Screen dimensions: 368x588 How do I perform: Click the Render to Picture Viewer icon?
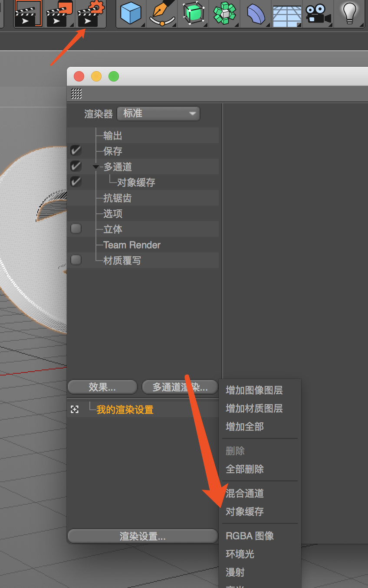coord(59,14)
